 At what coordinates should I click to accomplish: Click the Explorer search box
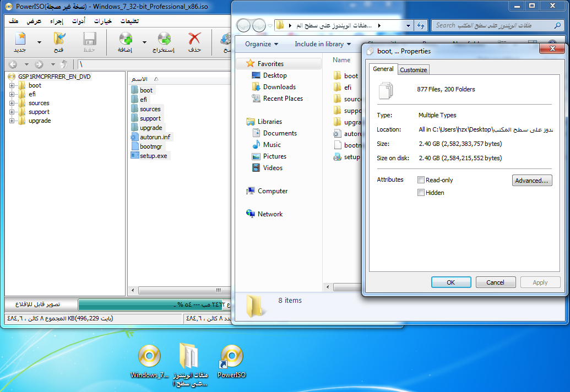pyautogui.click(x=498, y=25)
